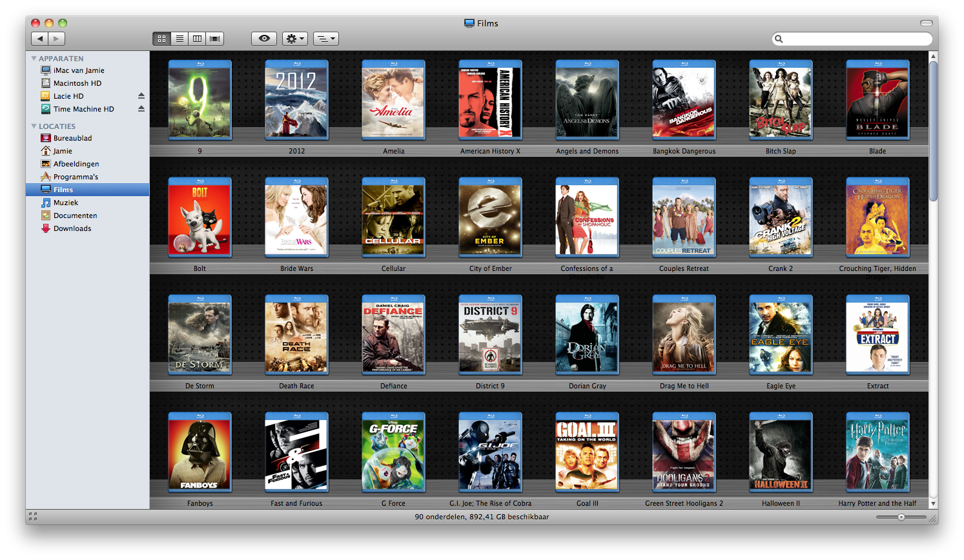The image size is (964, 560).
Task: Select the Crank 2 cover icon
Action: click(781, 217)
